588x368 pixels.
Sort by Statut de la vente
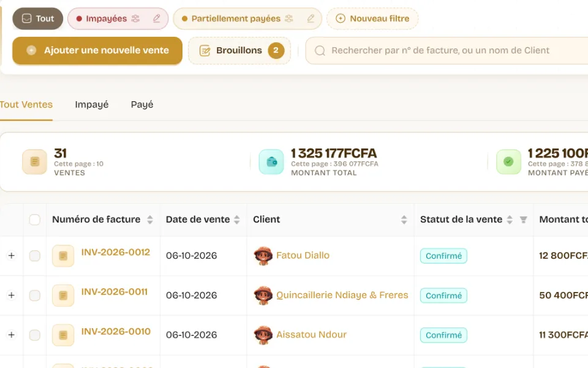(510, 220)
